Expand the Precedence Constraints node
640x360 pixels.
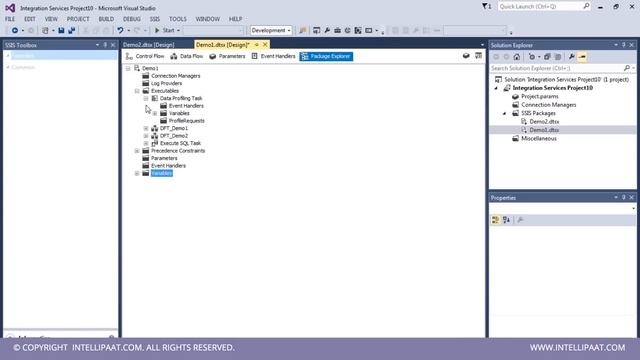click(137, 151)
